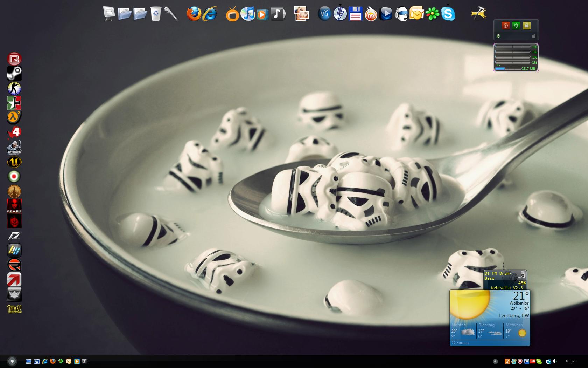Launch iTunes from the top dock
The width and height of the screenshot is (588, 368).
pos(248,14)
